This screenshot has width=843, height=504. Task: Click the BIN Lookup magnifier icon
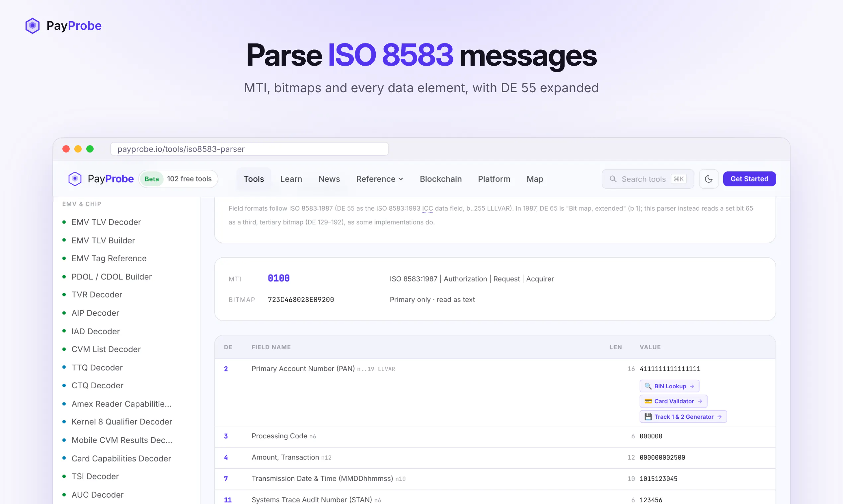tap(648, 386)
